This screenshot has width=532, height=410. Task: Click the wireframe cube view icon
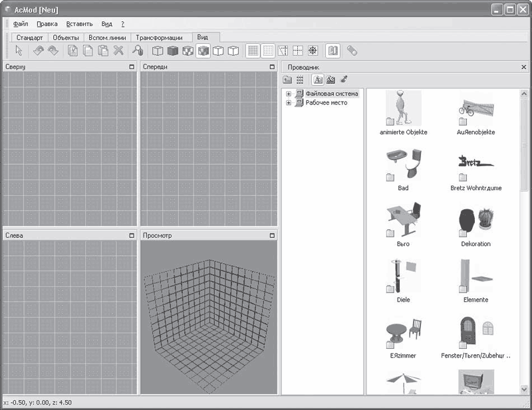click(x=158, y=51)
